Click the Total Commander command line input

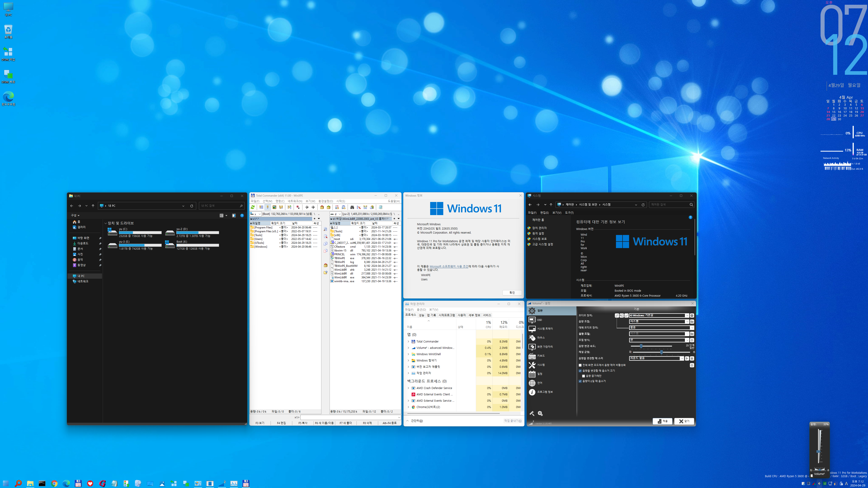(350, 417)
